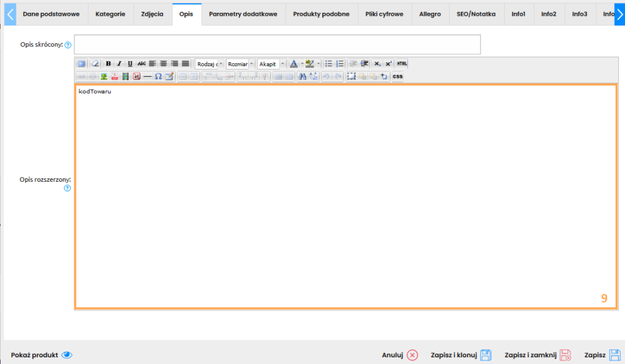Open the text color picker arrow
This screenshot has height=364, width=625.
pos(302,63)
